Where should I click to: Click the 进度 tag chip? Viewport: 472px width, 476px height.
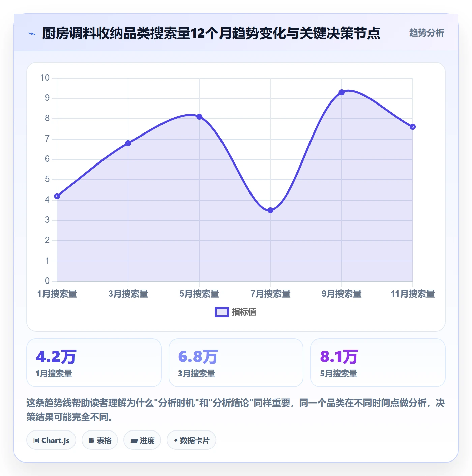(142, 440)
